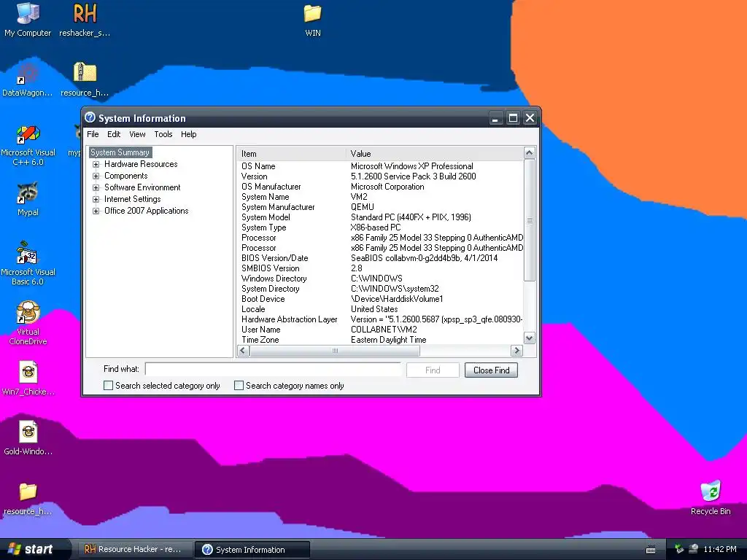Select the Boot Device row
The width and height of the screenshot is (747, 560).
pyautogui.click(x=380, y=299)
